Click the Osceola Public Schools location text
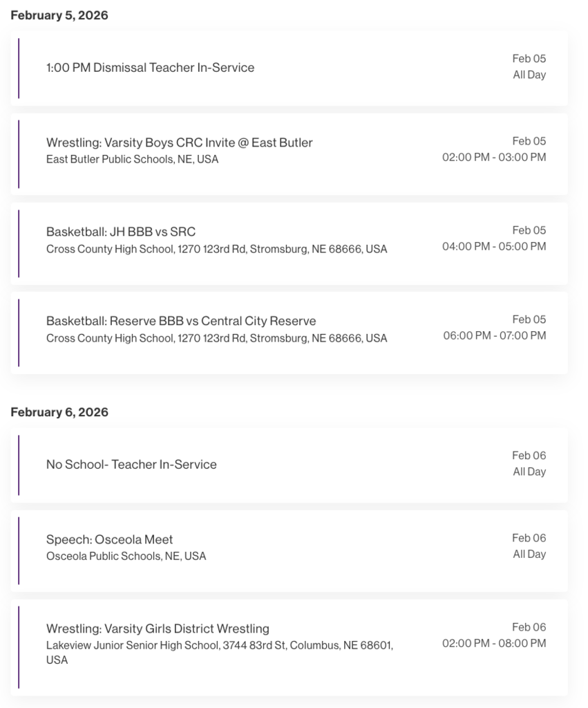The image size is (588, 708). pyautogui.click(x=126, y=556)
